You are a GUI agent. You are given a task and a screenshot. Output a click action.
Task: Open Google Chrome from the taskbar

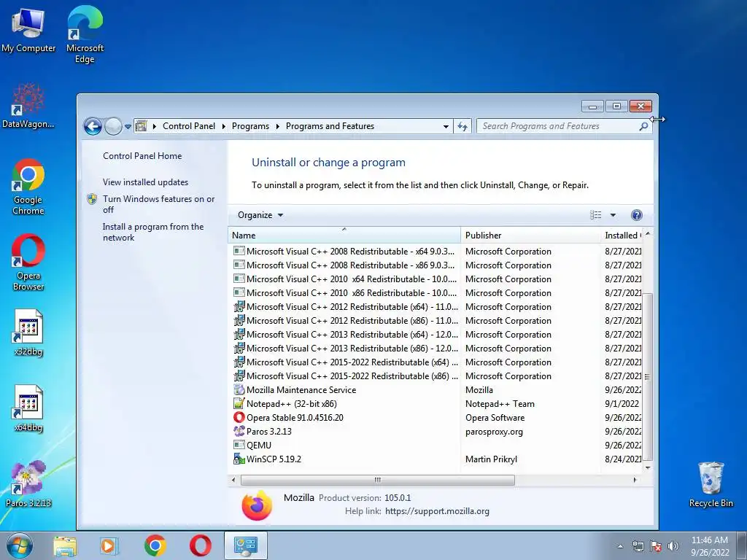(155, 545)
